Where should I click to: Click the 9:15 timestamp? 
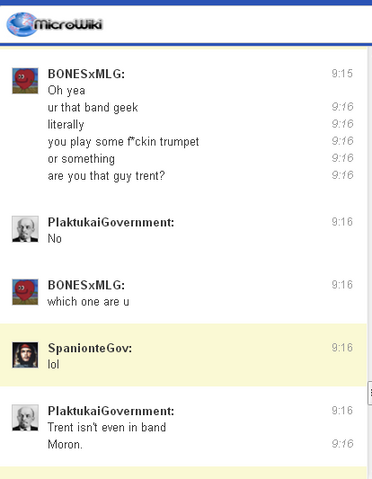pyautogui.click(x=342, y=73)
